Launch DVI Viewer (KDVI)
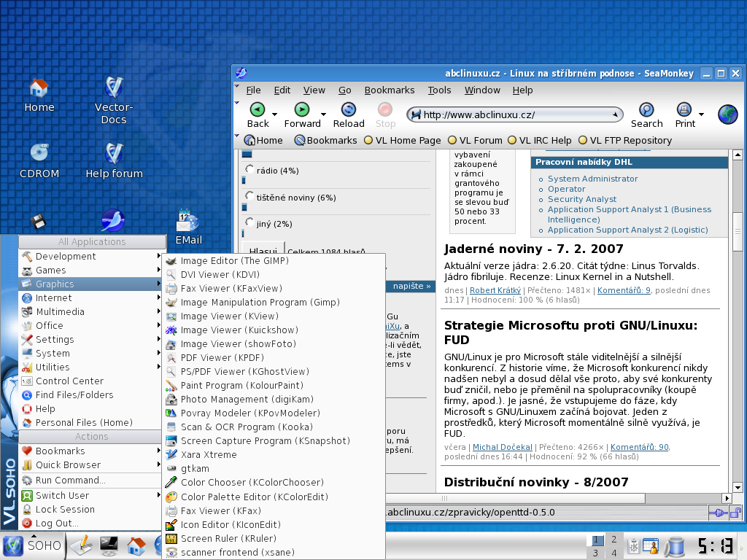Viewport: 747px width, 560px height. (274, 274)
